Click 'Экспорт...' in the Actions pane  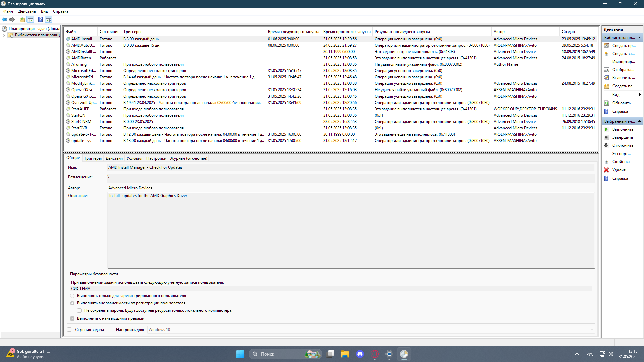coord(621,154)
